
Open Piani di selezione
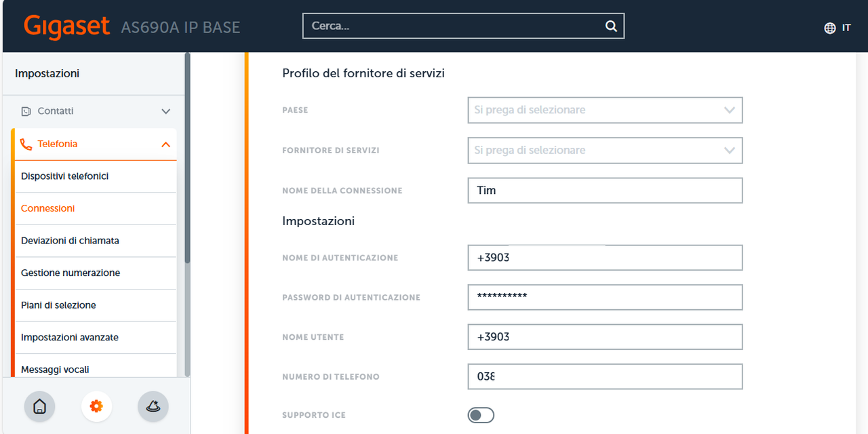96,305
